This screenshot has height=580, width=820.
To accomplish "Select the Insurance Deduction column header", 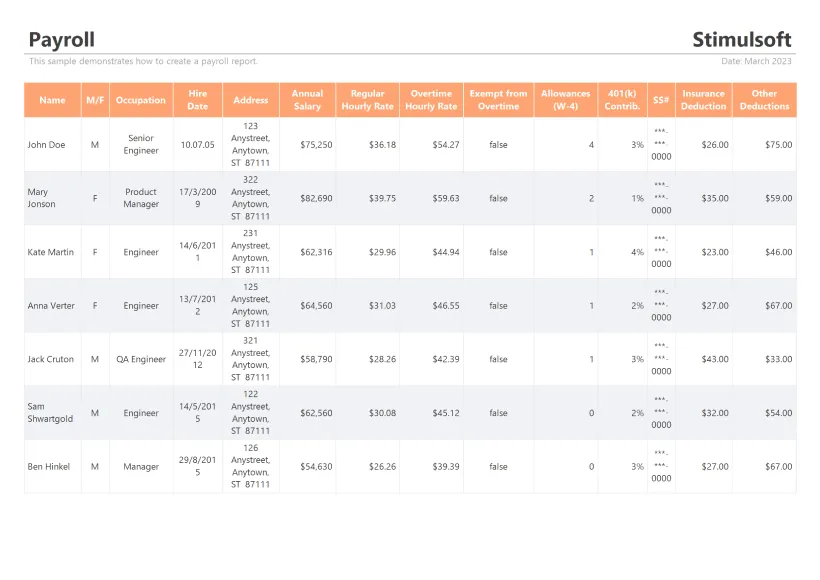I will 703,100.
